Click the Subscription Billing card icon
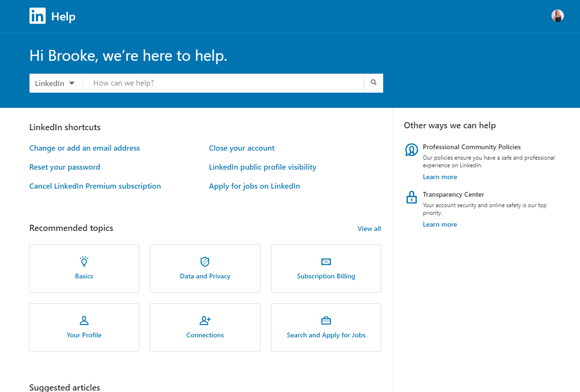 (326, 261)
